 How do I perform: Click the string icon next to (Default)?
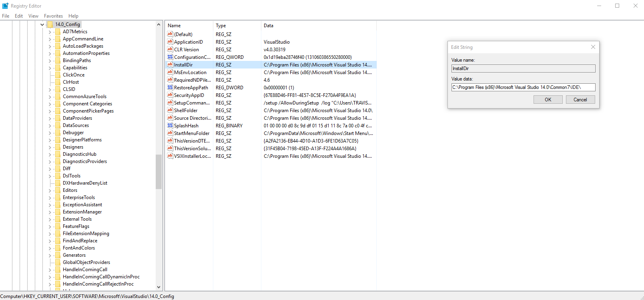170,34
